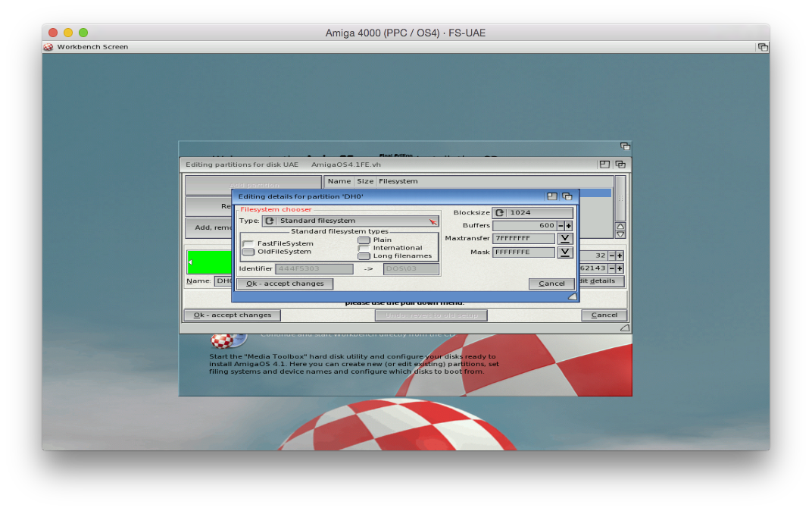Click the partition Name field

click(x=223, y=281)
